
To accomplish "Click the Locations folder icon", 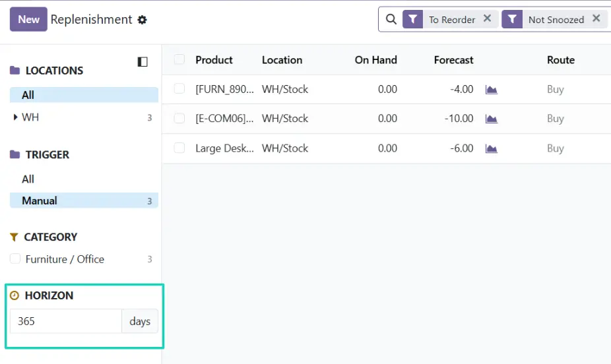I will (x=15, y=71).
